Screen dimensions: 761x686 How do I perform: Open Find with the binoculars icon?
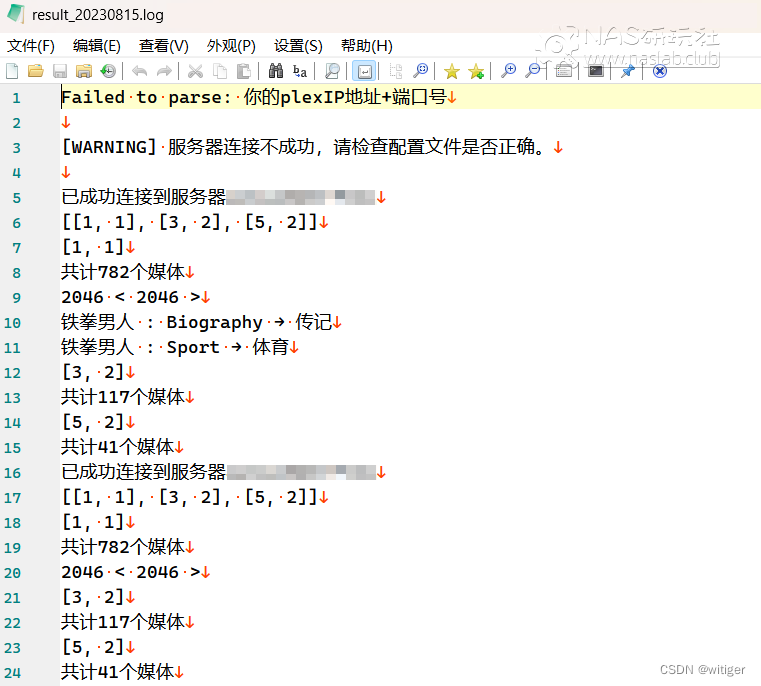pyautogui.click(x=276, y=71)
